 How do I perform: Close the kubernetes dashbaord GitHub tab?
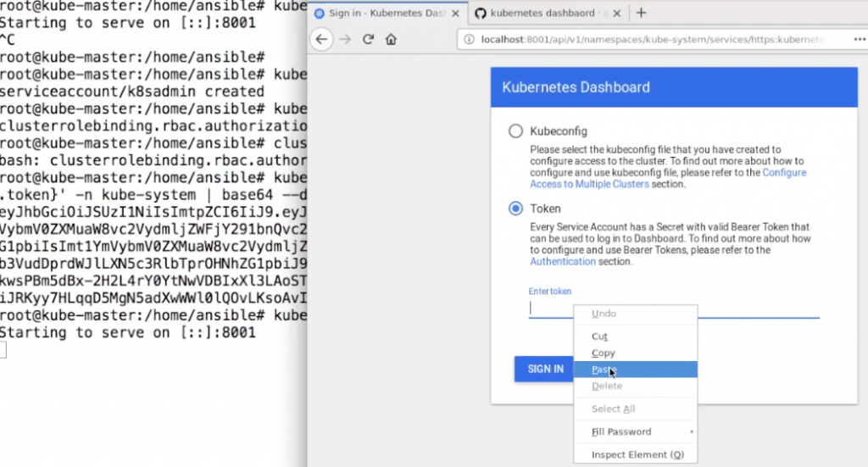[618, 14]
